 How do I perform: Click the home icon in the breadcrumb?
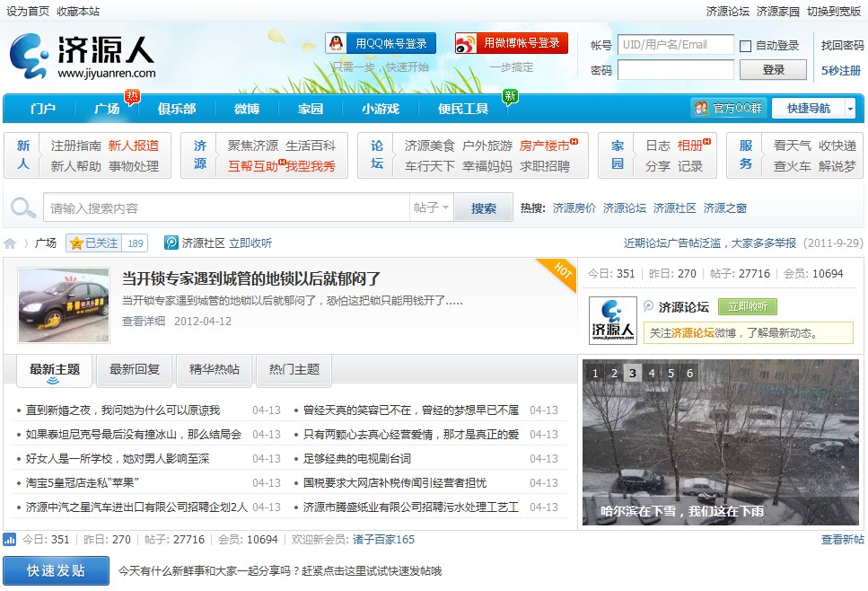[x=10, y=243]
